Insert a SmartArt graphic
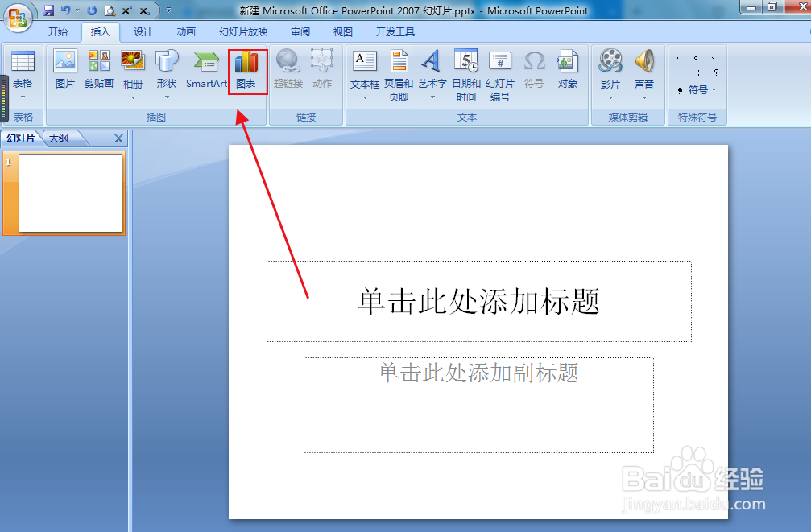The height and width of the screenshot is (532, 811). pos(206,69)
